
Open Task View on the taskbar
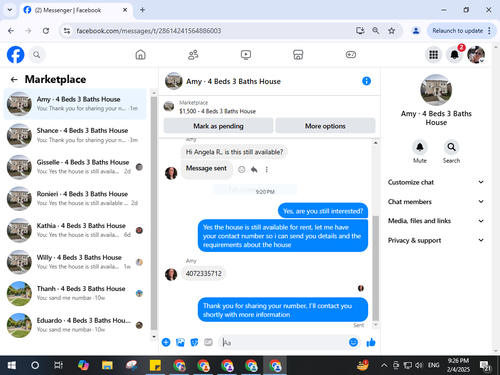coord(59,366)
